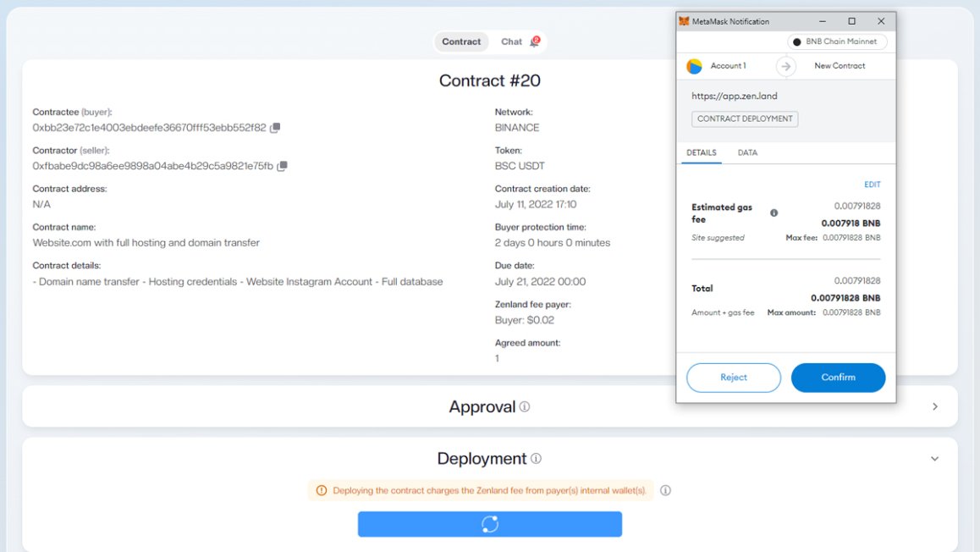Screen dimensions: 980x552
Task: Copy the contractee buyer address
Action: tap(275, 128)
